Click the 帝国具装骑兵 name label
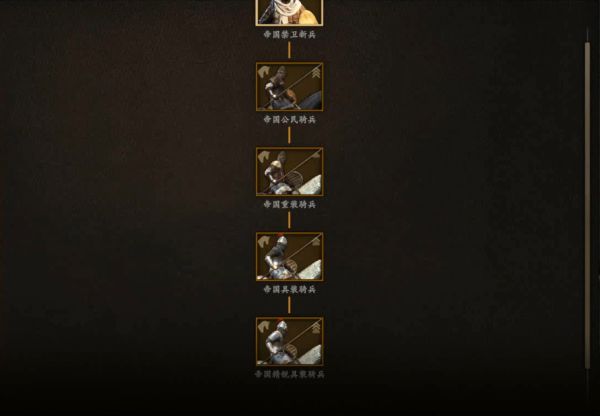600x416 pixels. coord(290,290)
